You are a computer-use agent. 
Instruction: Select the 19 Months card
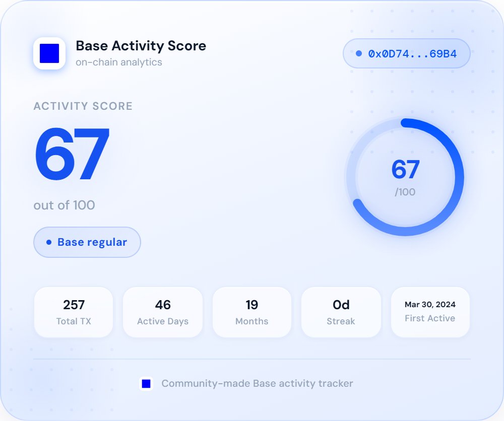tap(251, 312)
